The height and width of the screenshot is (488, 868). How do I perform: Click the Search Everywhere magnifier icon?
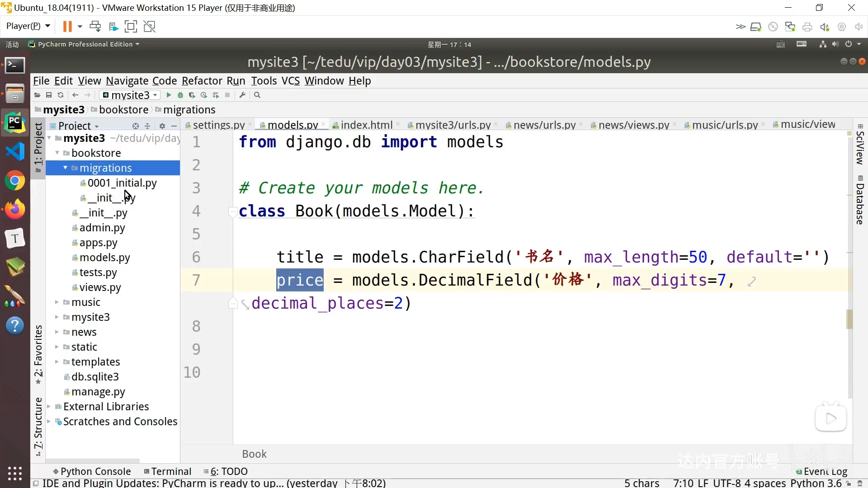tap(257, 95)
